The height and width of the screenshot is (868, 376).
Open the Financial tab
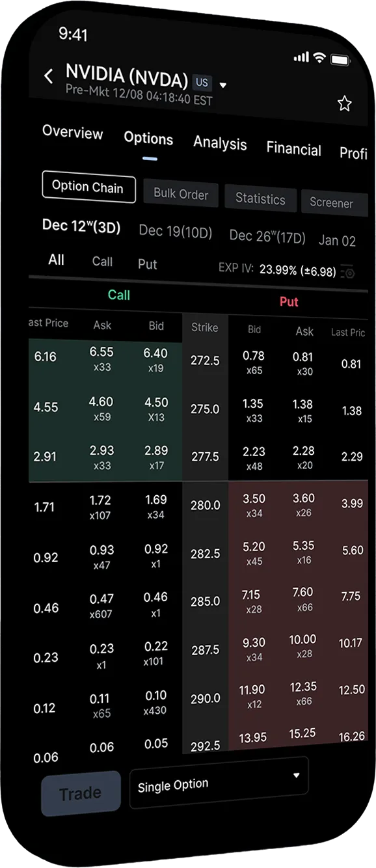tap(294, 149)
